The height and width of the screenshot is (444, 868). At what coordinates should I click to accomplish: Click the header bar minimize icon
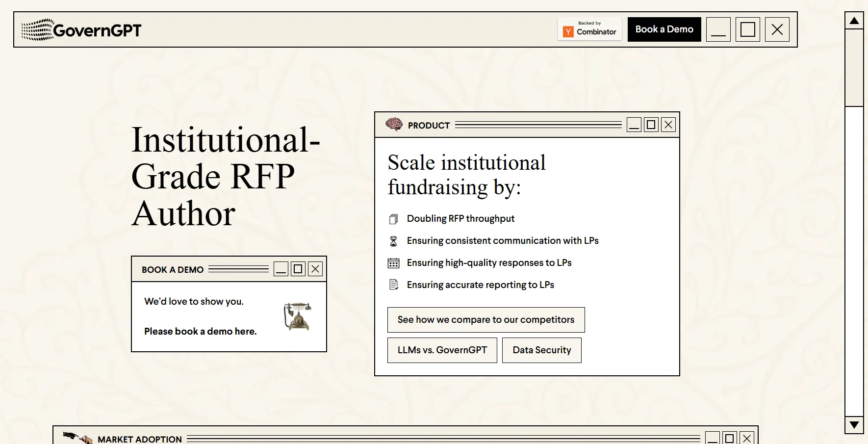tap(718, 29)
